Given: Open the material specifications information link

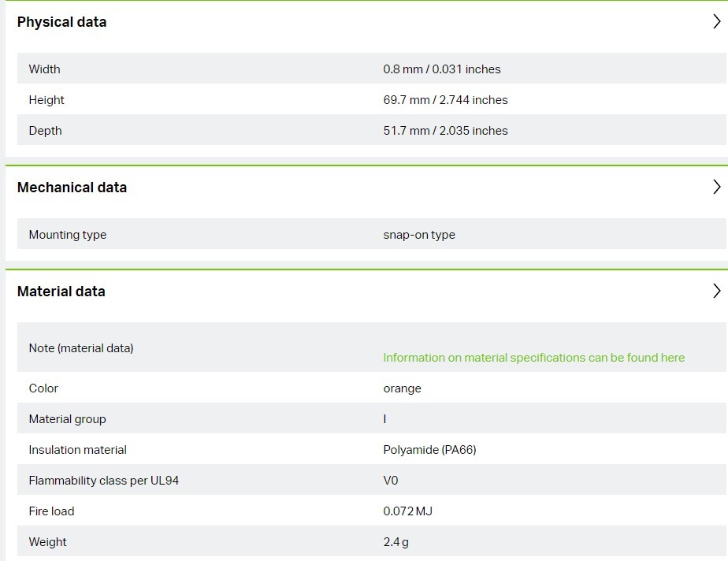Looking at the screenshot, I should 533,358.
